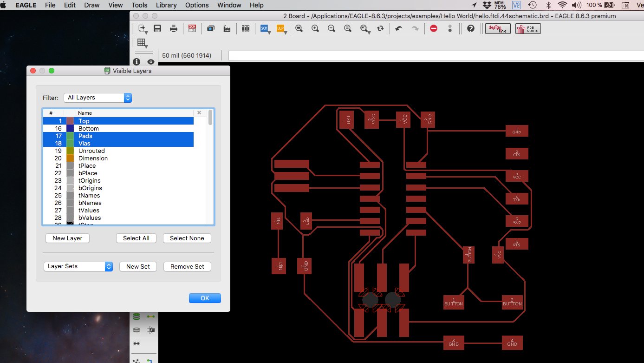This screenshot has height=363, width=644.
Task: Select the Dimension arrow tool
Action: (137, 343)
